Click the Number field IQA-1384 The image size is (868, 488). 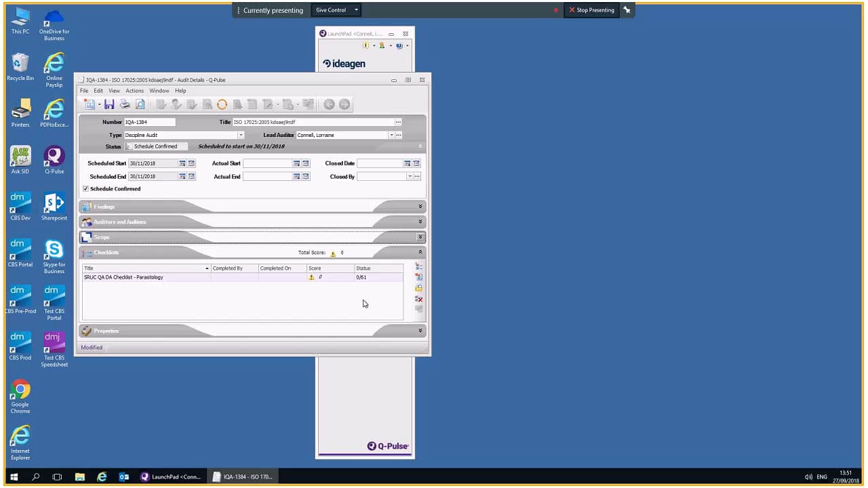point(149,122)
